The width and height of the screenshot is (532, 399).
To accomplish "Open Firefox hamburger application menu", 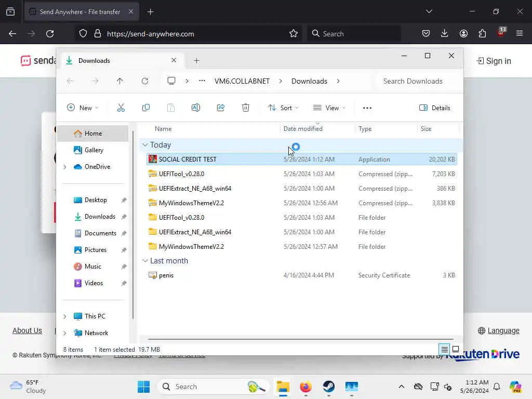I will point(520,34).
